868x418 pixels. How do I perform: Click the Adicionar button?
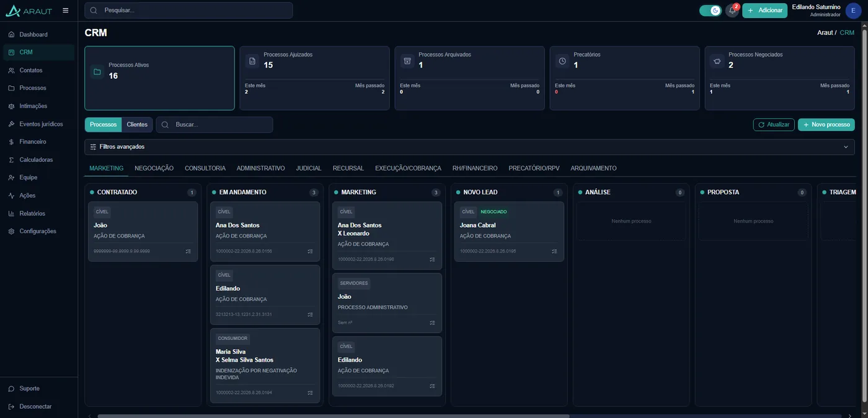[764, 11]
